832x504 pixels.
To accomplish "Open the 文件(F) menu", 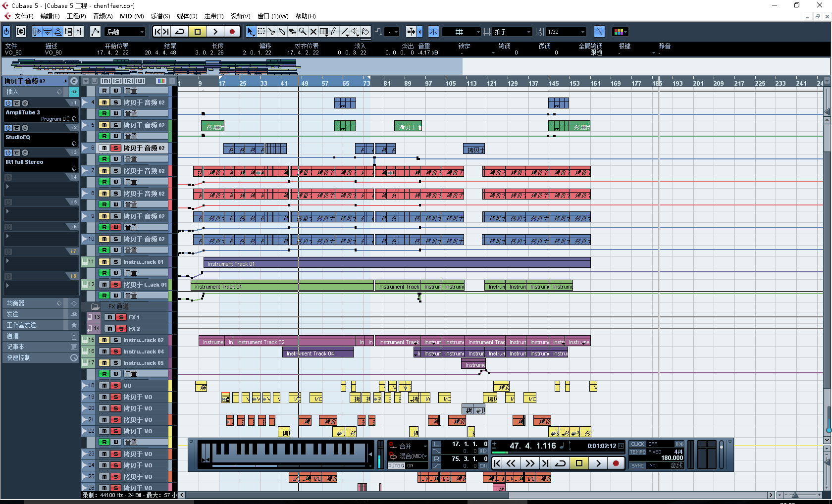I will pyautogui.click(x=24, y=16).
